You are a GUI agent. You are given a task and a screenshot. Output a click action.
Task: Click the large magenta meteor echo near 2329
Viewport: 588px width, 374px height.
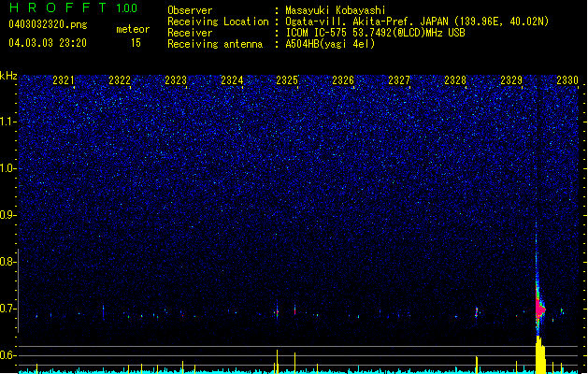(539, 309)
